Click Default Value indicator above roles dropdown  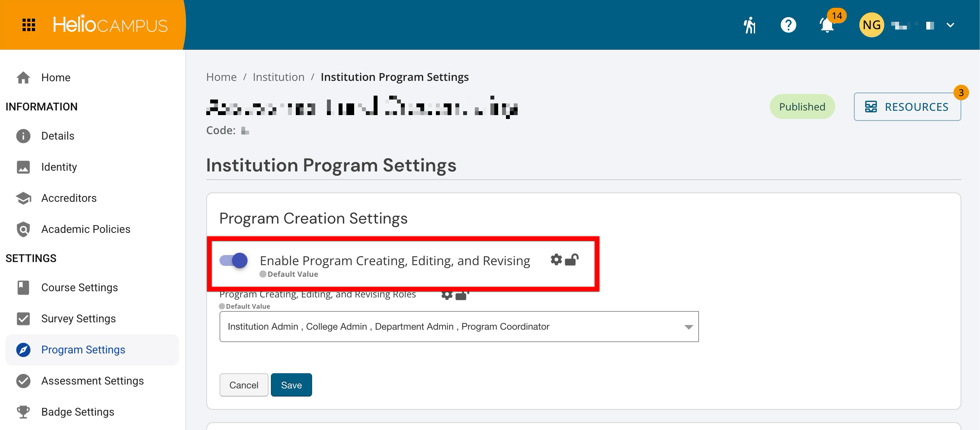tap(244, 306)
